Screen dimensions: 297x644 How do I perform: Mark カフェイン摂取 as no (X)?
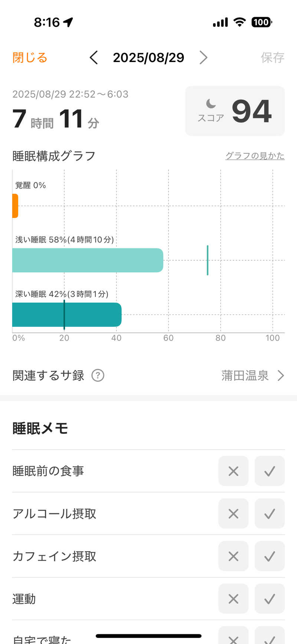(x=233, y=556)
